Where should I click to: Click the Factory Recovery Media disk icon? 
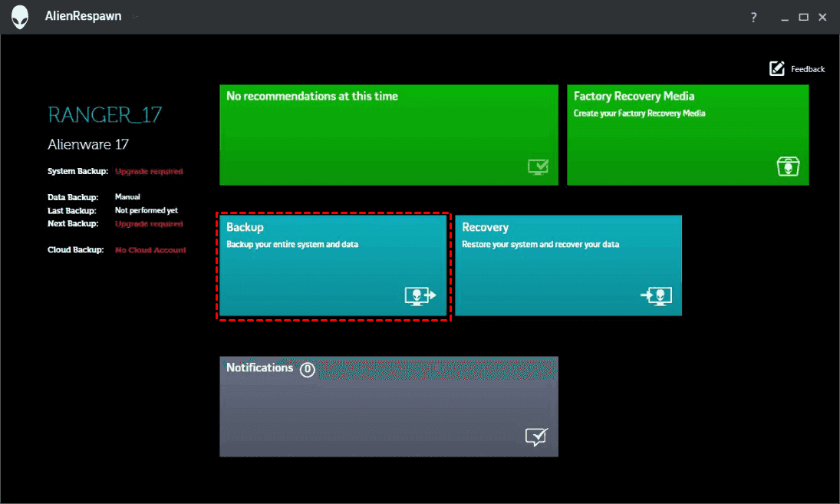[x=788, y=166]
